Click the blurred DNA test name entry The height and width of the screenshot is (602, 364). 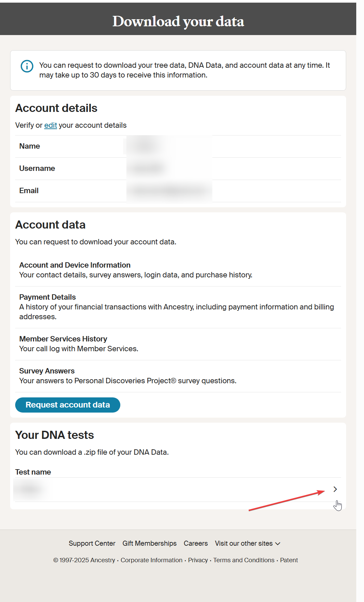[x=30, y=489]
